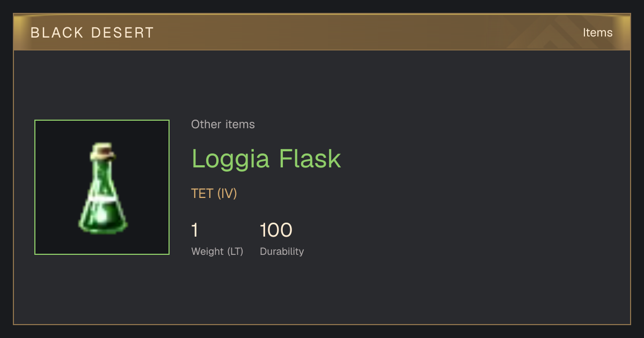Click the white band around the flask
The image size is (644, 338).
click(103, 198)
